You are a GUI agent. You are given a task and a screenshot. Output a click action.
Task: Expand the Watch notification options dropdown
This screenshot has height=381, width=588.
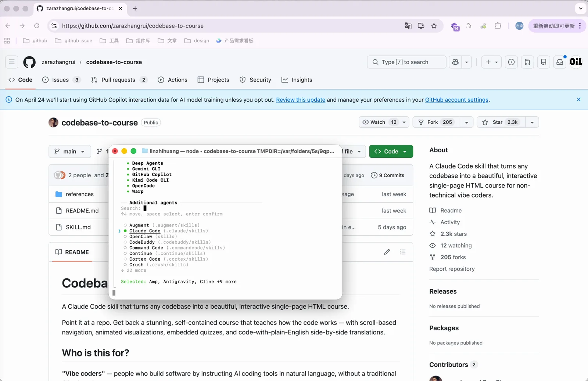(404, 122)
